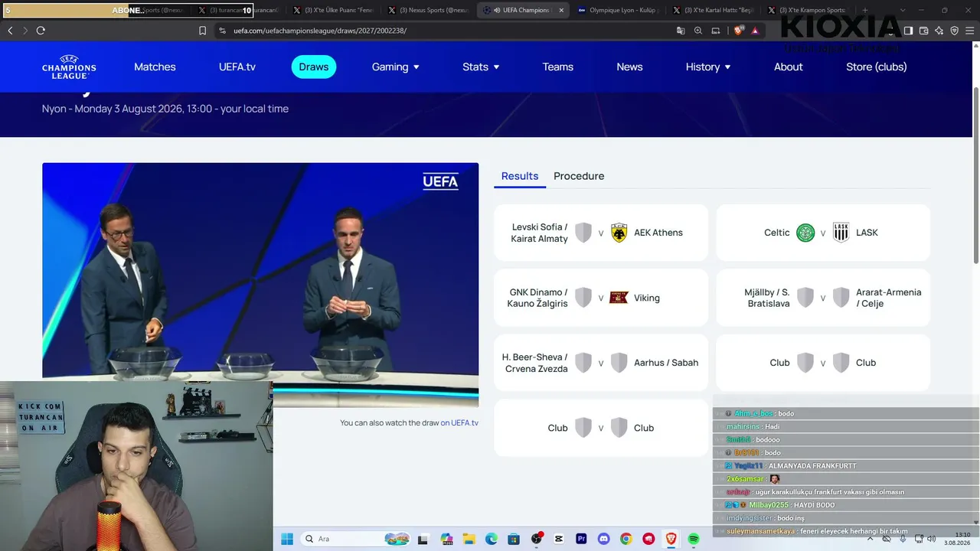Screen dimensions: 980x551
Task: Click the Celtic team name
Action: coord(776,233)
